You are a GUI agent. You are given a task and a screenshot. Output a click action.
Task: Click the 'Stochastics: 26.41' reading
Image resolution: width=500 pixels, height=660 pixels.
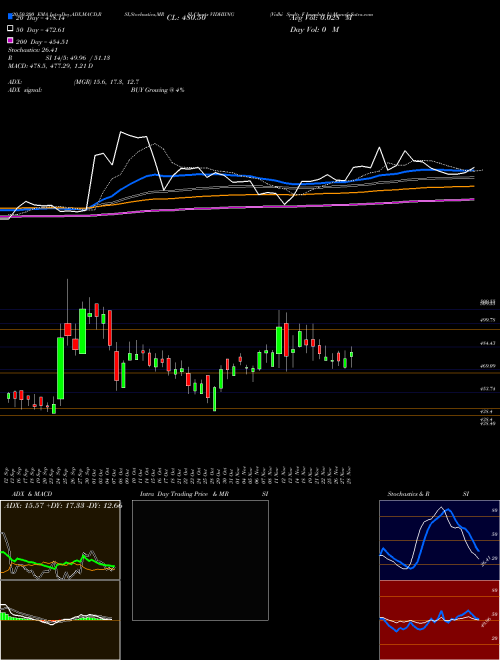tap(33, 50)
